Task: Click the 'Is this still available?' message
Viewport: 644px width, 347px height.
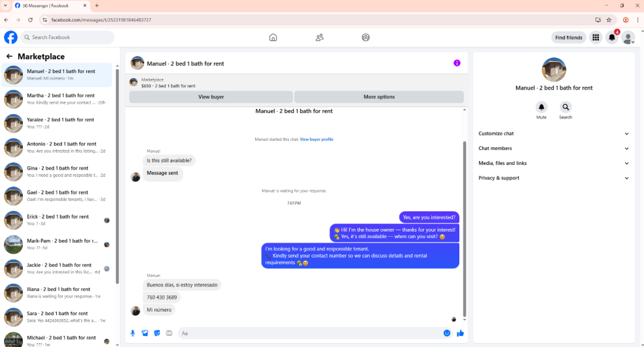Action: tap(169, 160)
